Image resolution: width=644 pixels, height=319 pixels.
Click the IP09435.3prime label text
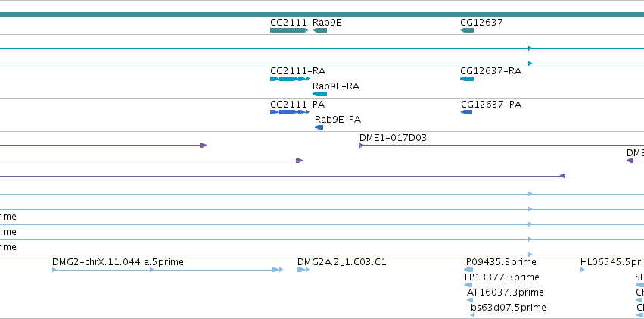coord(500,262)
